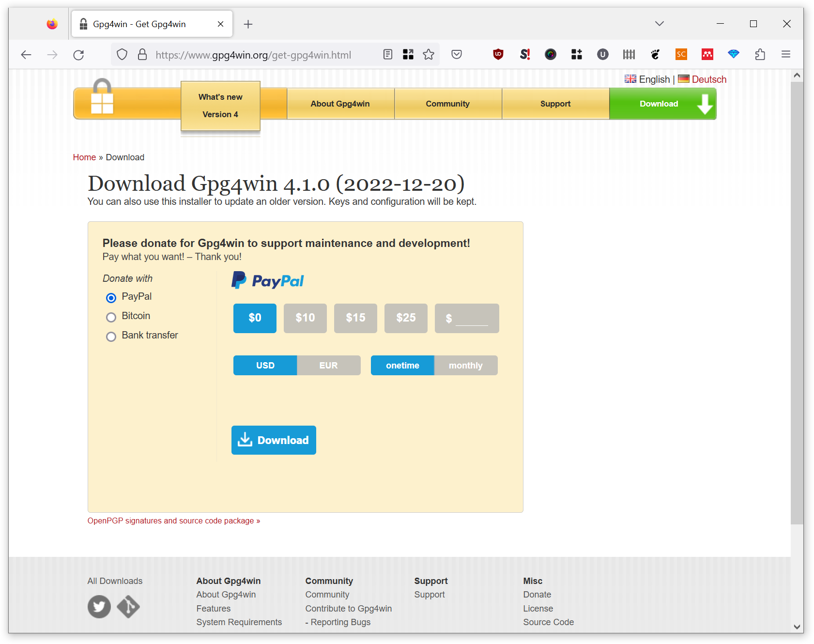Open OpenPGP signatures and source code link

point(174,521)
